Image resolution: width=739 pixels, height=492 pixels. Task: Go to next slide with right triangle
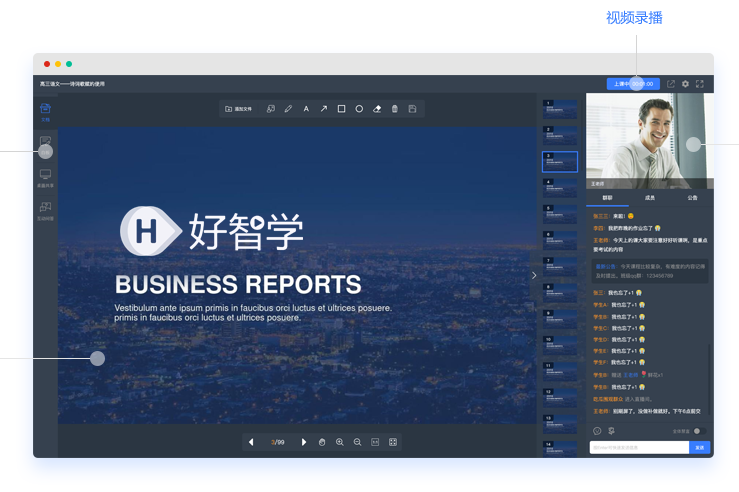[304, 442]
